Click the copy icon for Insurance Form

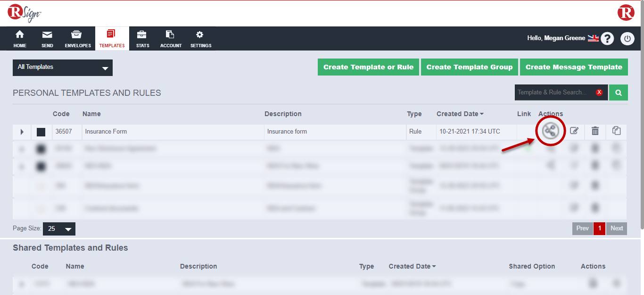616,131
